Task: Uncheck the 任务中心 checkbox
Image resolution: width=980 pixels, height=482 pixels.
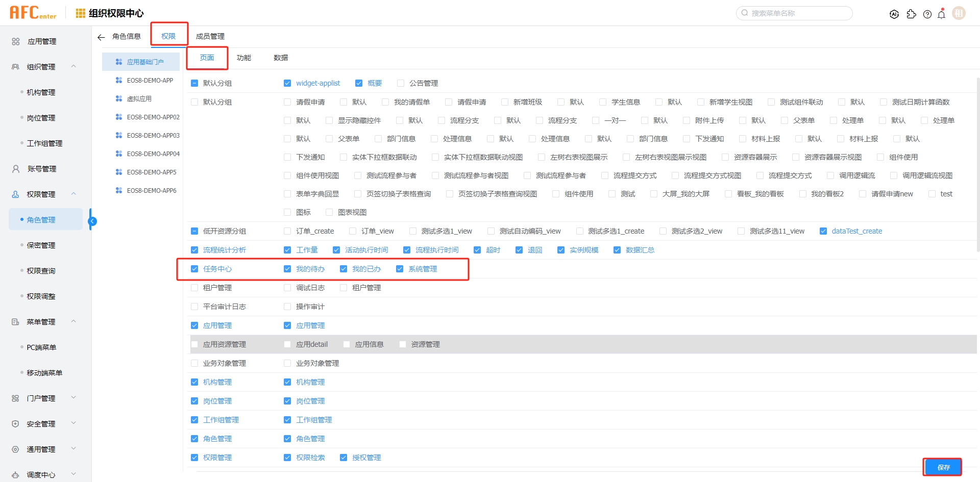Action: tap(194, 268)
